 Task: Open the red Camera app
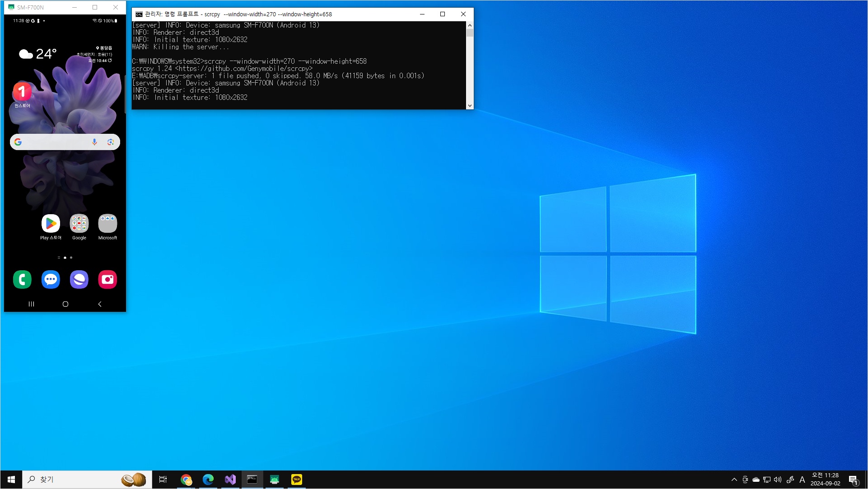tap(107, 279)
